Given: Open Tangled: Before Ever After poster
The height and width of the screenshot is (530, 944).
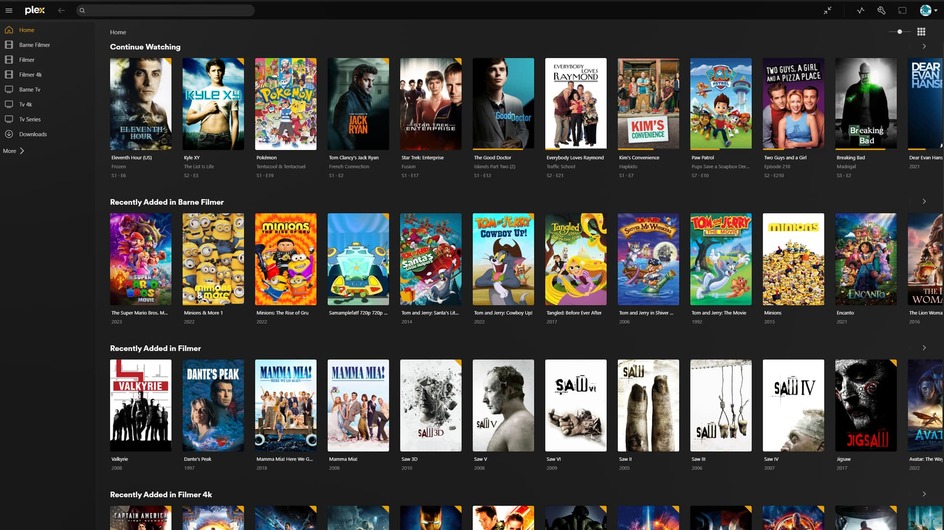Looking at the screenshot, I should [x=576, y=259].
